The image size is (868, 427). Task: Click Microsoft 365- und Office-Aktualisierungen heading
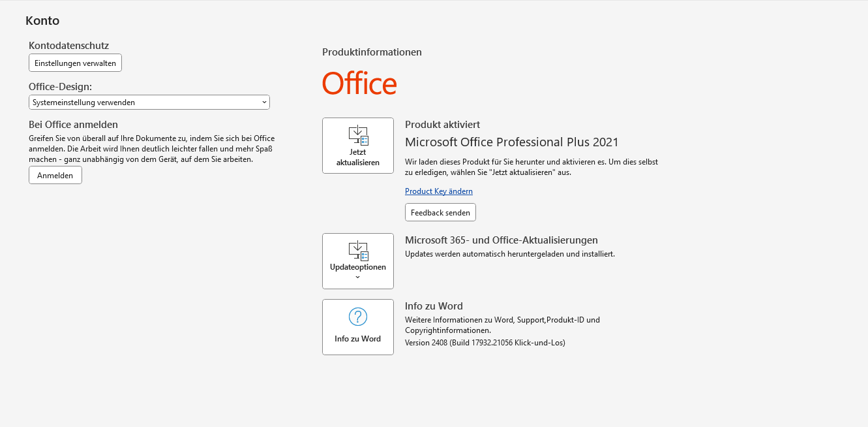[x=501, y=240]
